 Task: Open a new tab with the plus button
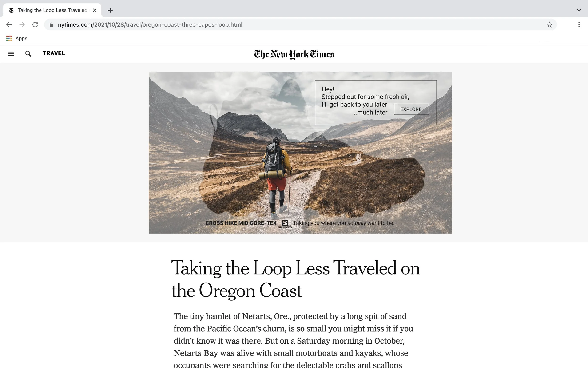click(x=110, y=10)
